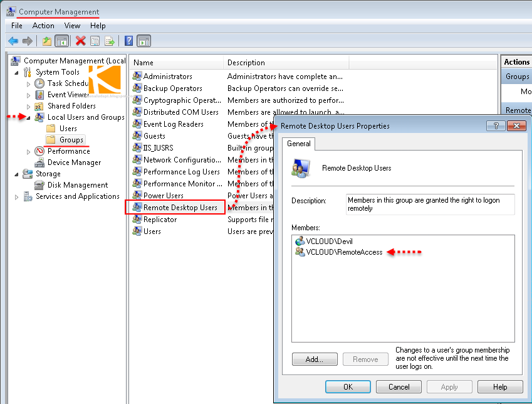Expand the Event Viewer tree node

(x=29, y=94)
